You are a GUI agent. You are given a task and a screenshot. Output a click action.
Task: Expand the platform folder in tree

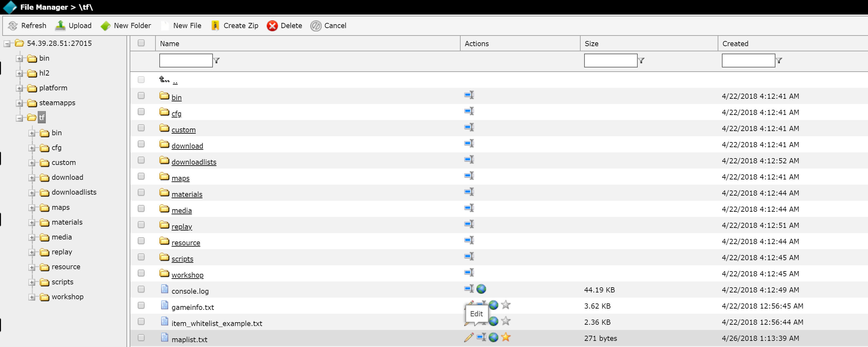(20, 88)
